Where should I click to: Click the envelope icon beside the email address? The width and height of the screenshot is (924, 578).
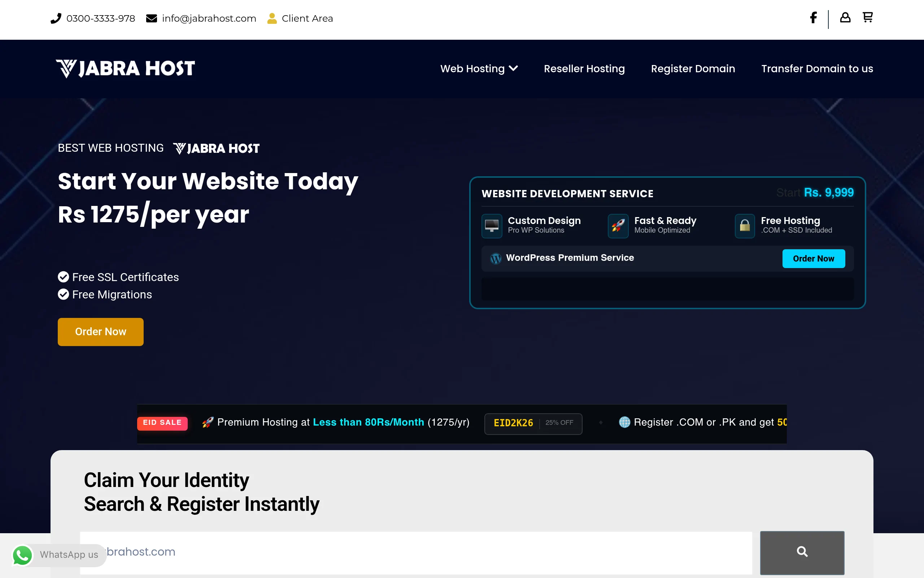tap(152, 18)
